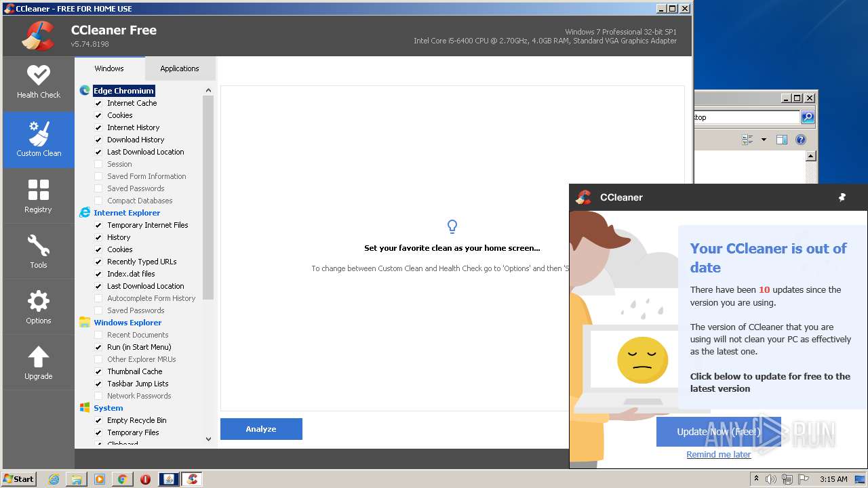Select the Windows Explorer group heading

click(x=127, y=323)
